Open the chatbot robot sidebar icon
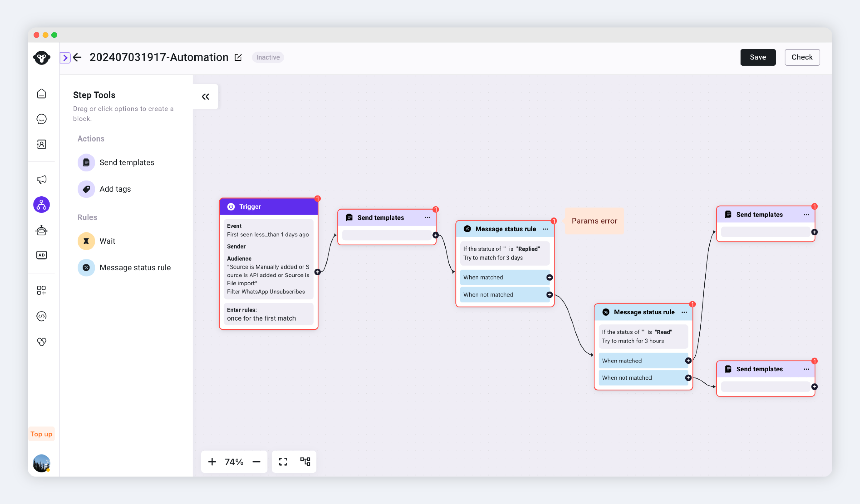This screenshot has height=504, width=860. (x=41, y=230)
